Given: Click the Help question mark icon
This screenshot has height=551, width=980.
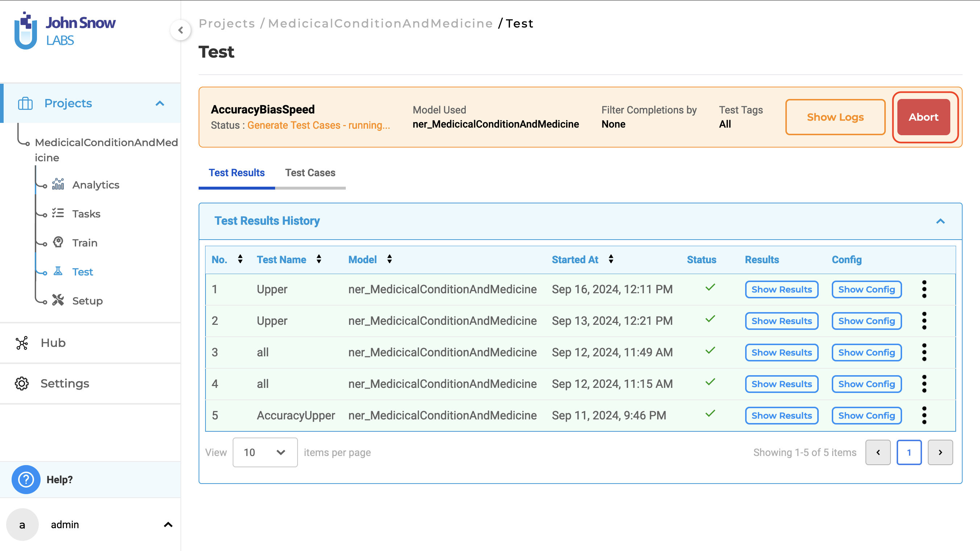Looking at the screenshot, I should (x=26, y=480).
